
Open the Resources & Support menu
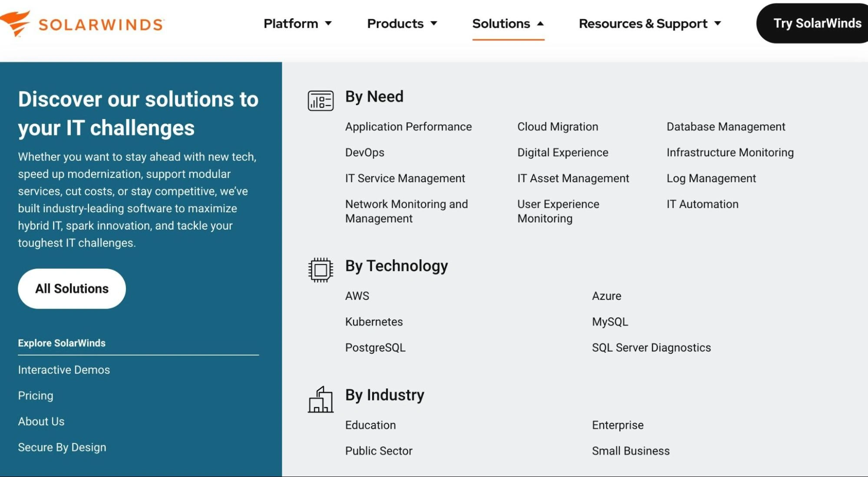tap(650, 23)
